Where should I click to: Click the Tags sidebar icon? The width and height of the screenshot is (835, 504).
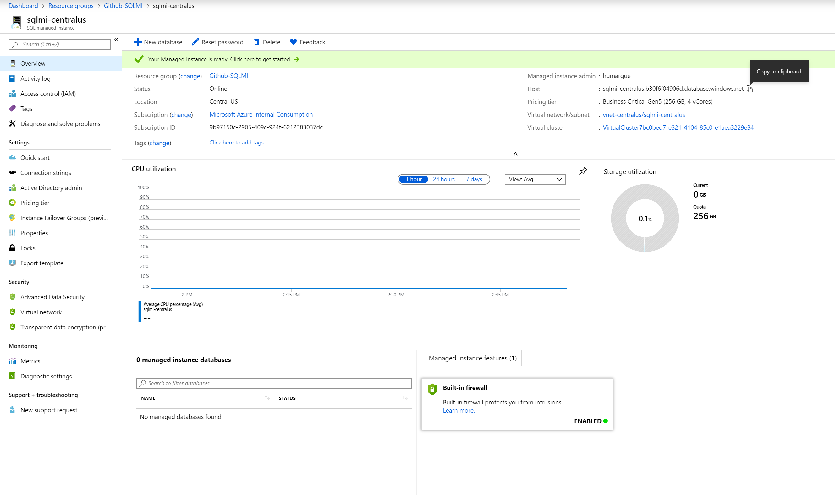[13, 108]
